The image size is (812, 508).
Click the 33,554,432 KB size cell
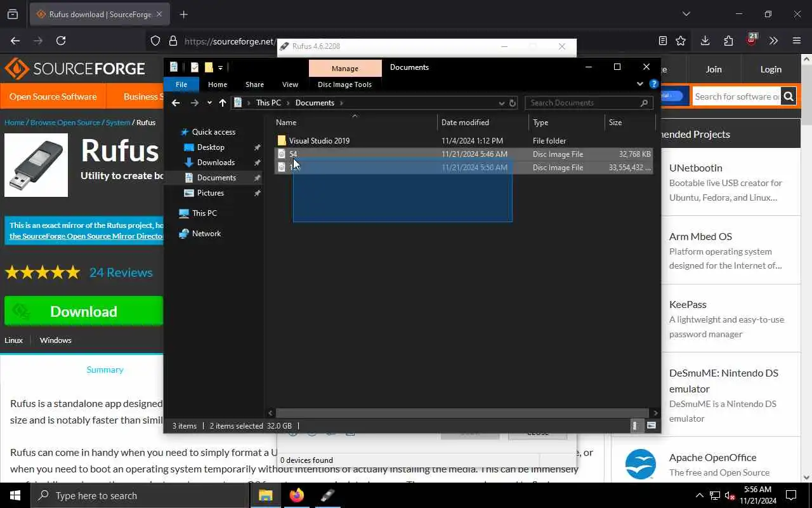630,168
